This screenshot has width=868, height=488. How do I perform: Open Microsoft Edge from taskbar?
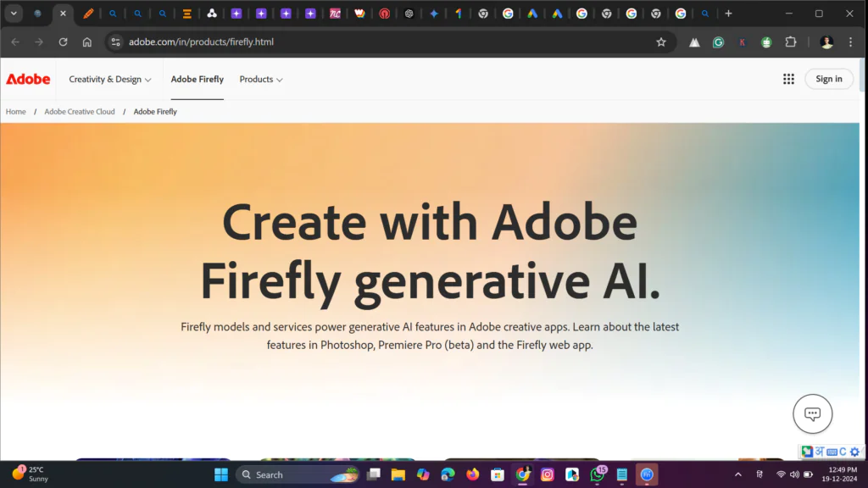point(448,474)
